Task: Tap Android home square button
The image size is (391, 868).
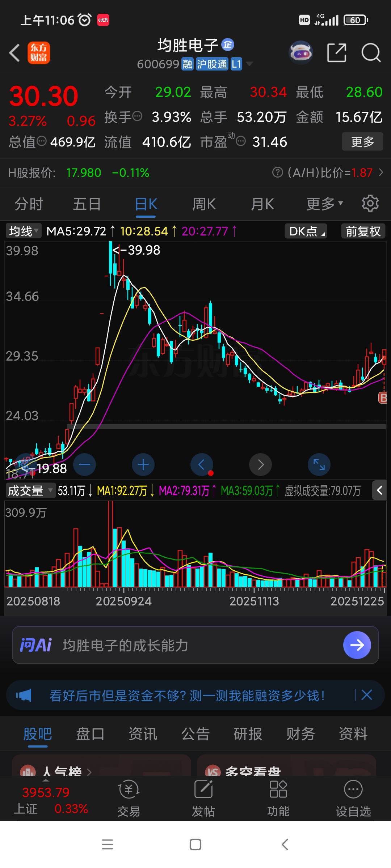Action: click(x=195, y=844)
